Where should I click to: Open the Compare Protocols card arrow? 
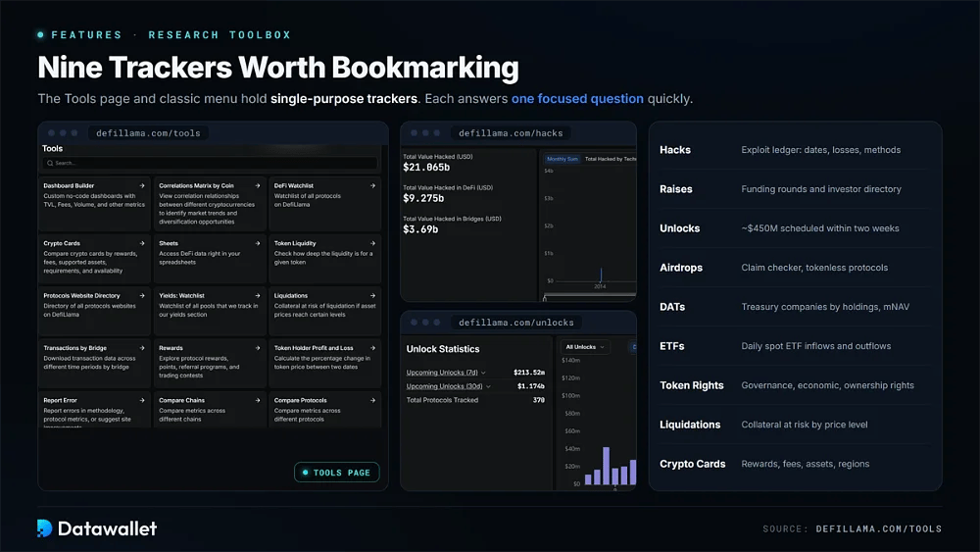(x=372, y=400)
